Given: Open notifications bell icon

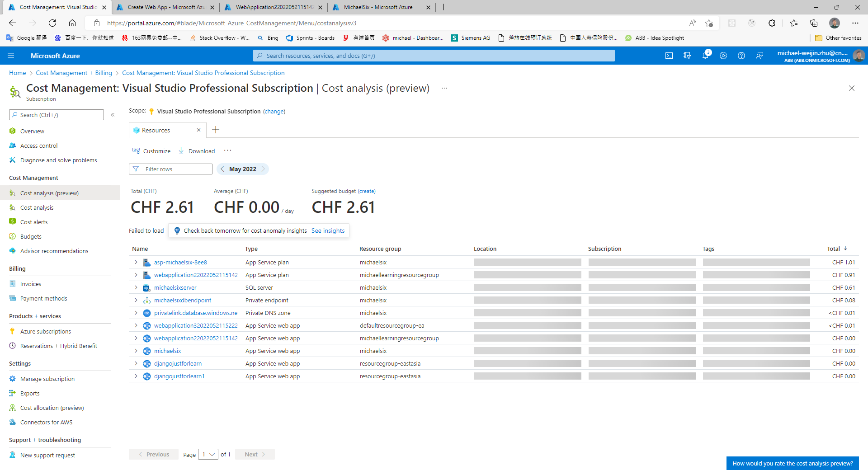Looking at the screenshot, I should click(x=705, y=56).
